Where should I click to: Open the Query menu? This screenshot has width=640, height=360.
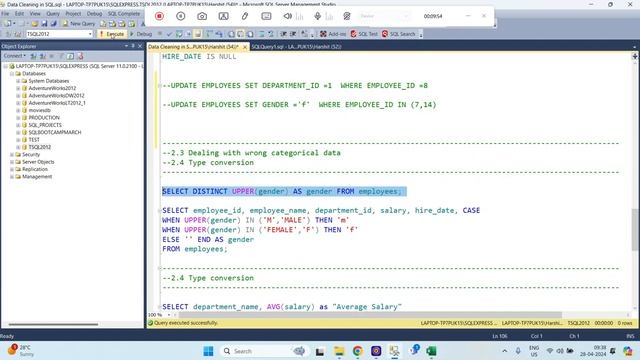tap(53, 13)
